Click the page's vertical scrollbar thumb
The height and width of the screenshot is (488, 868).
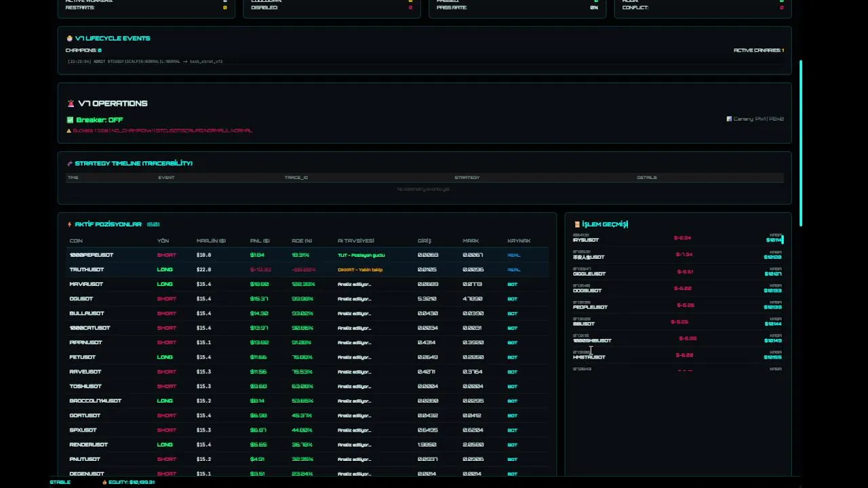[801, 144]
